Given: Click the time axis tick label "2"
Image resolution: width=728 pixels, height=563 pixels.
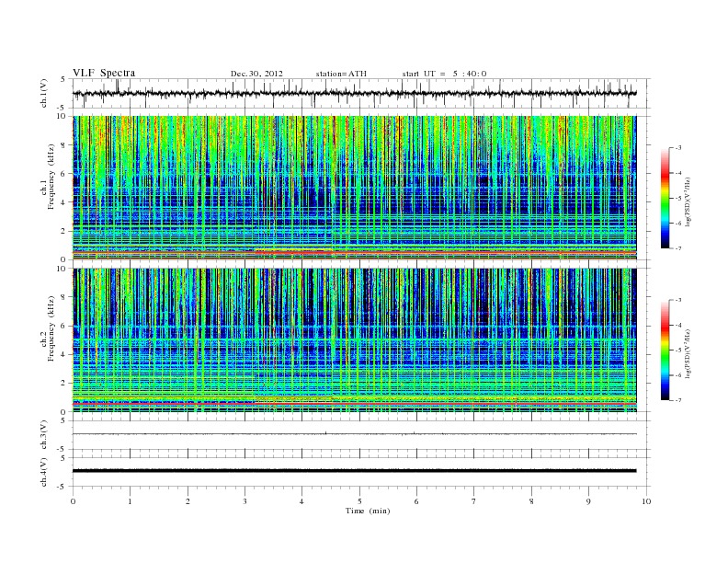Looking at the screenshot, I should click(x=188, y=501).
